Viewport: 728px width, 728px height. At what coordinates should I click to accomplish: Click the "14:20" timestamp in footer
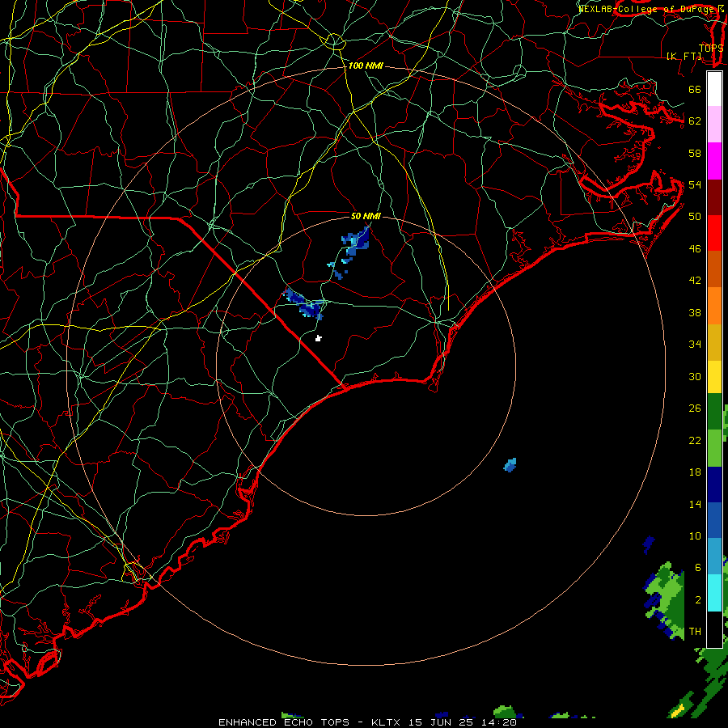(x=499, y=722)
